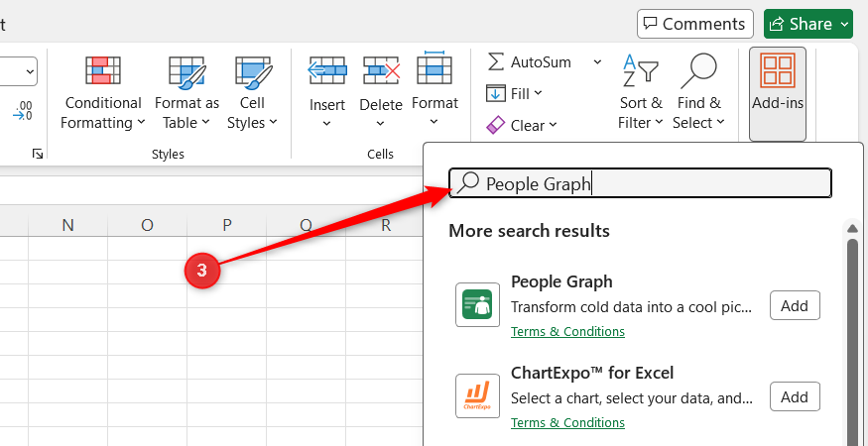Open Cell Styles gallery
This screenshot has width=868, height=446.
point(252,93)
